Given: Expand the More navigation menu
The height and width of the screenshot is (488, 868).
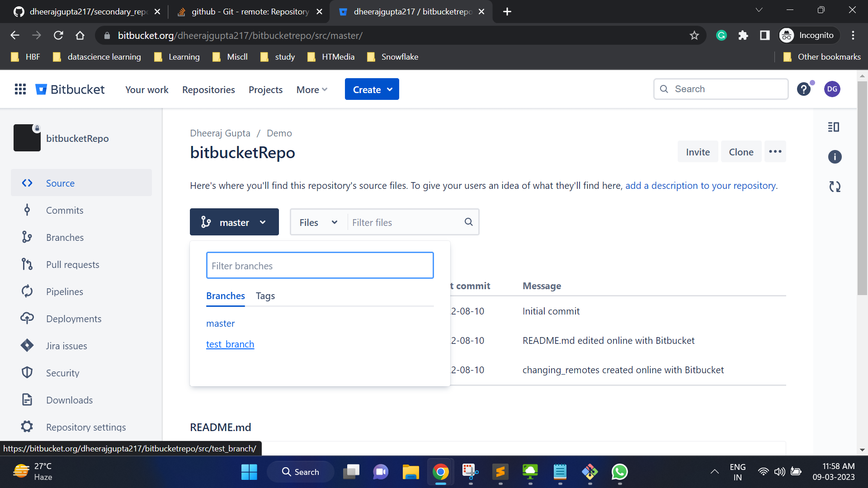Looking at the screenshot, I should tap(311, 89).
